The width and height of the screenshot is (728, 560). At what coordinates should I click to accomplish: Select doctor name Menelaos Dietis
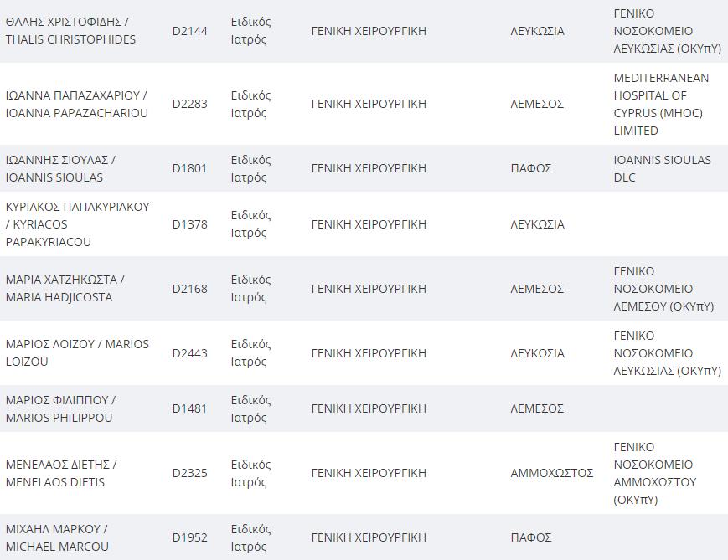tap(61, 473)
